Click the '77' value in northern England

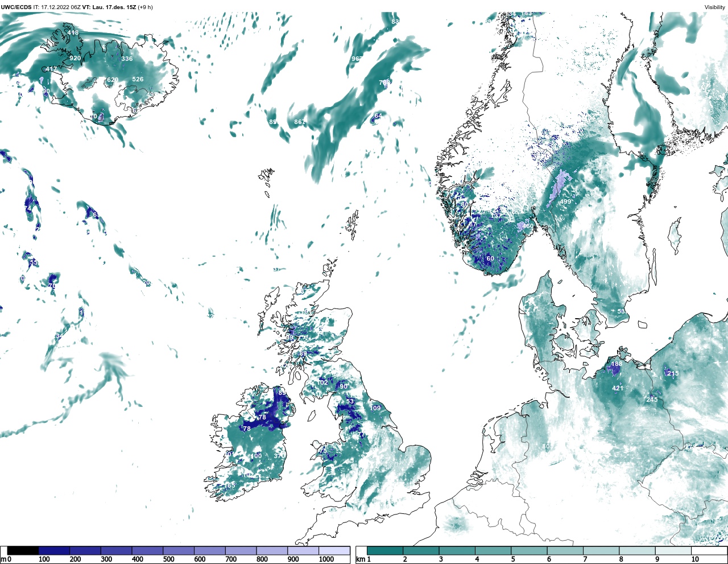[x=361, y=435]
